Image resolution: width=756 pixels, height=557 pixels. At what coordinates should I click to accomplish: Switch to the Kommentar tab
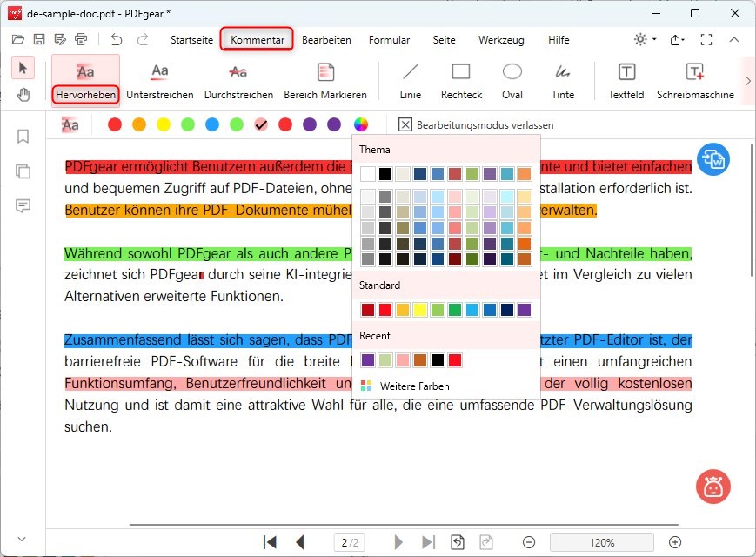[257, 39]
